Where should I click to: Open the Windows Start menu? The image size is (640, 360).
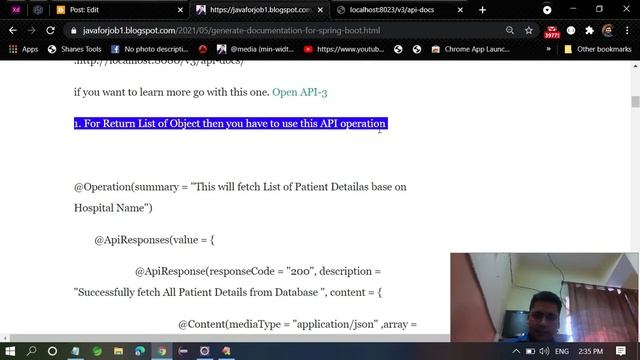tap(10, 351)
